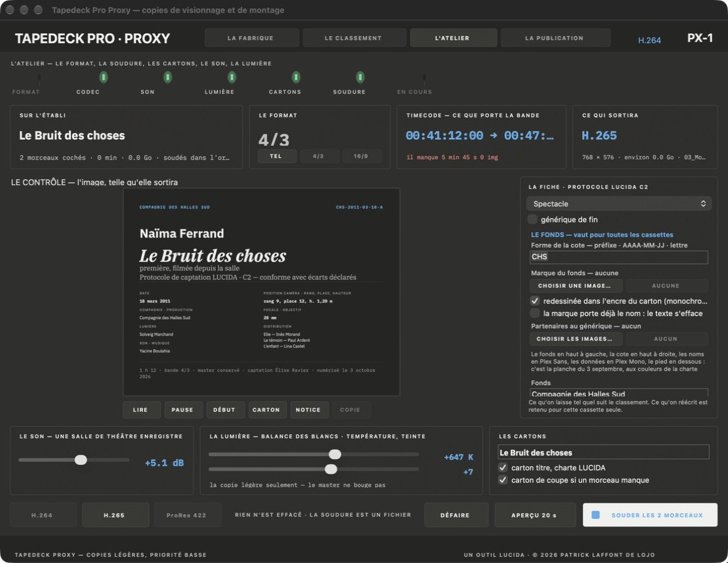Click the carton preview thumbnail

(x=262, y=292)
